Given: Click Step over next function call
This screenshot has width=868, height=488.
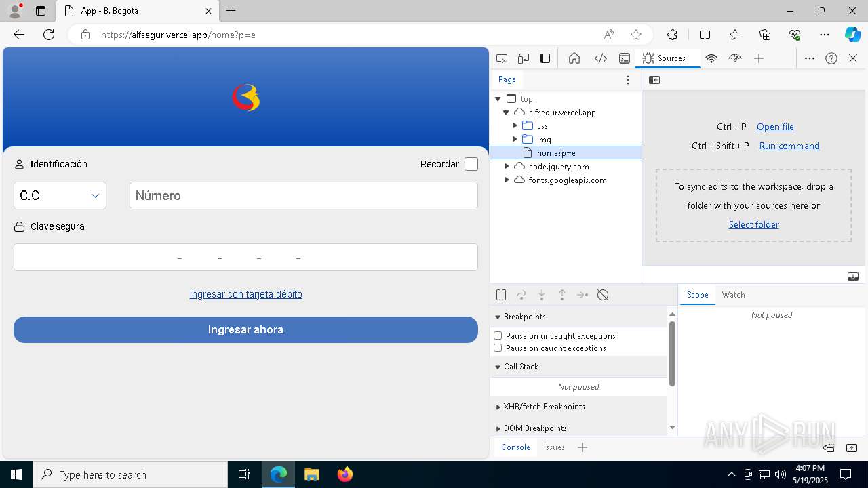Looking at the screenshot, I should (521, 295).
